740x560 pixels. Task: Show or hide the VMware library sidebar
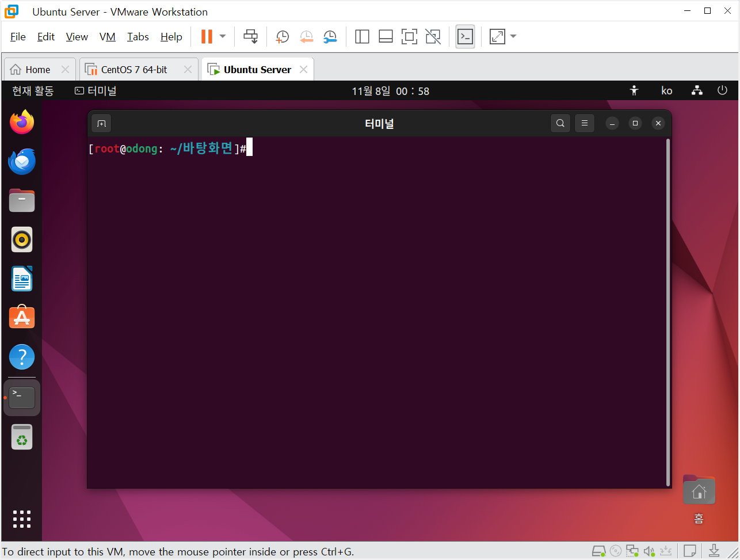pyautogui.click(x=362, y=37)
